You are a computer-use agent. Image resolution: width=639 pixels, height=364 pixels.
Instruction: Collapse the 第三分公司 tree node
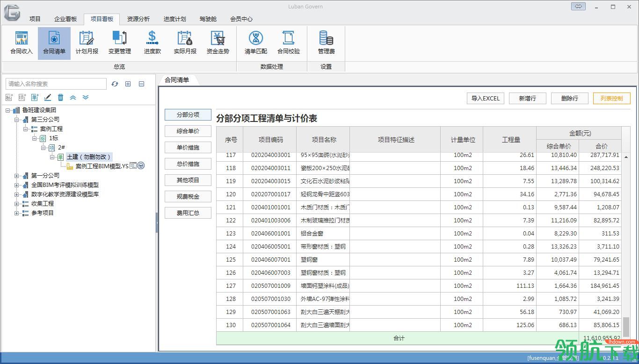click(x=17, y=120)
